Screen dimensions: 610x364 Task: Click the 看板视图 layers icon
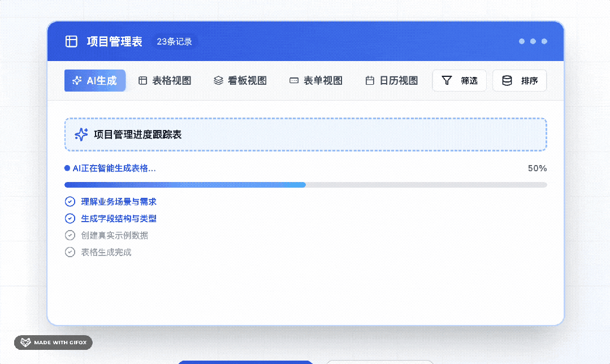pyautogui.click(x=218, y=80)
